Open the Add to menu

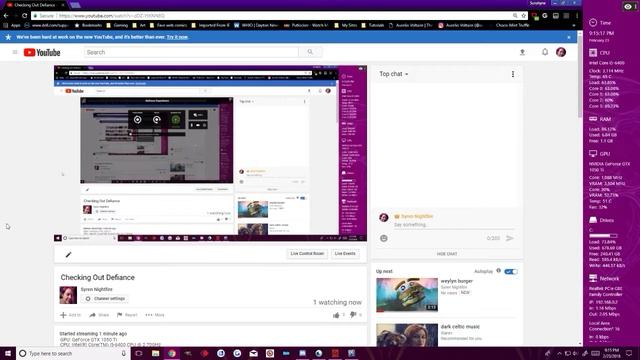(70, 315)
